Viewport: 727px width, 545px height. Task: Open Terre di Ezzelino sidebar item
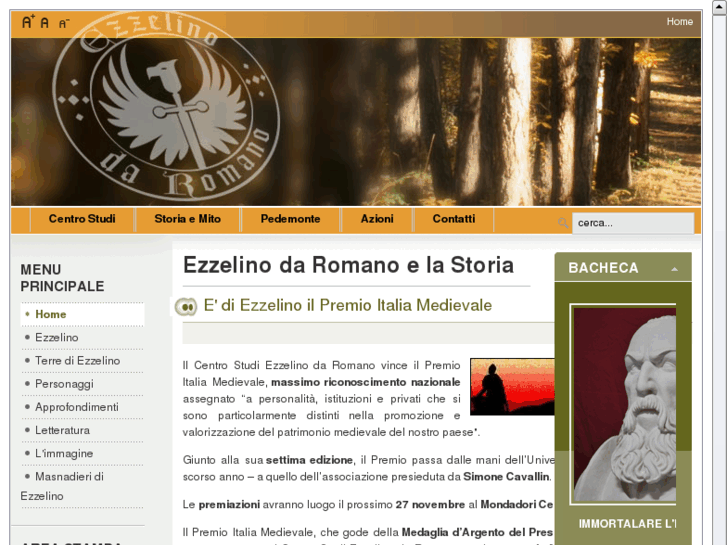(77, 361)
